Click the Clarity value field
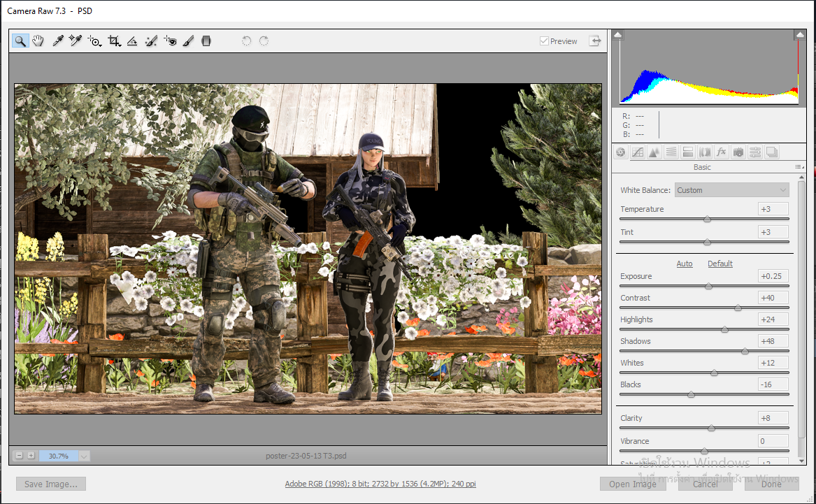Viewport: 816px width, 504px height. 773,418
